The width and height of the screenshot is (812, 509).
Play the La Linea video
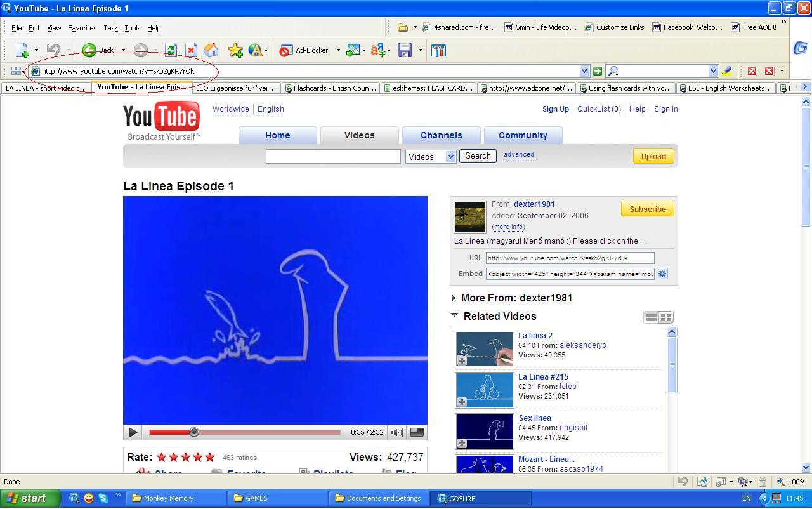(x=133, y=432)
